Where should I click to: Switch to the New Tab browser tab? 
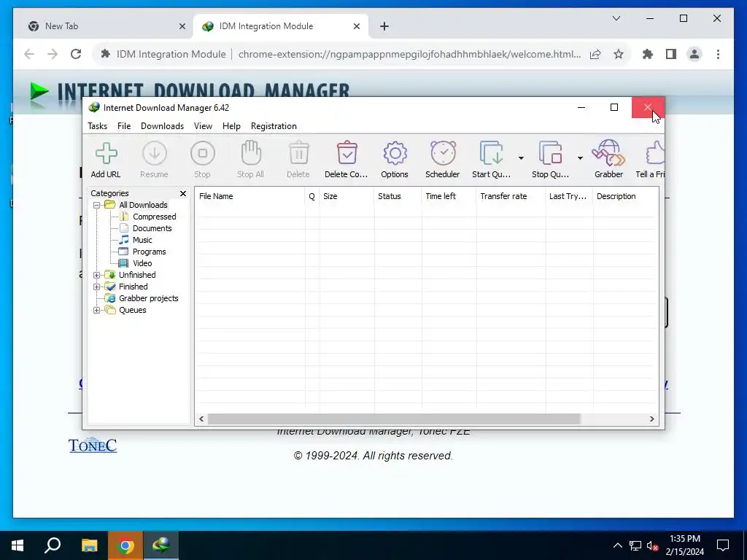coord(106,26)
